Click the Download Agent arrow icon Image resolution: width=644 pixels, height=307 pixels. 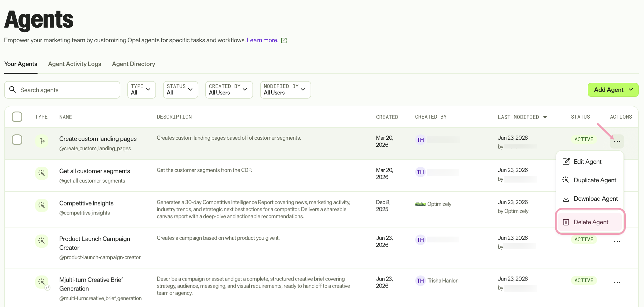click(566, 199)
